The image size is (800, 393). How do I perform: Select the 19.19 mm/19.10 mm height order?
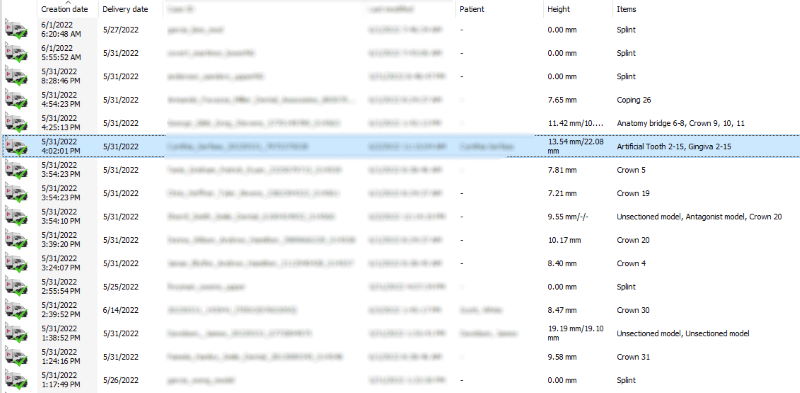pyautogui.click(x=400, y=333)
